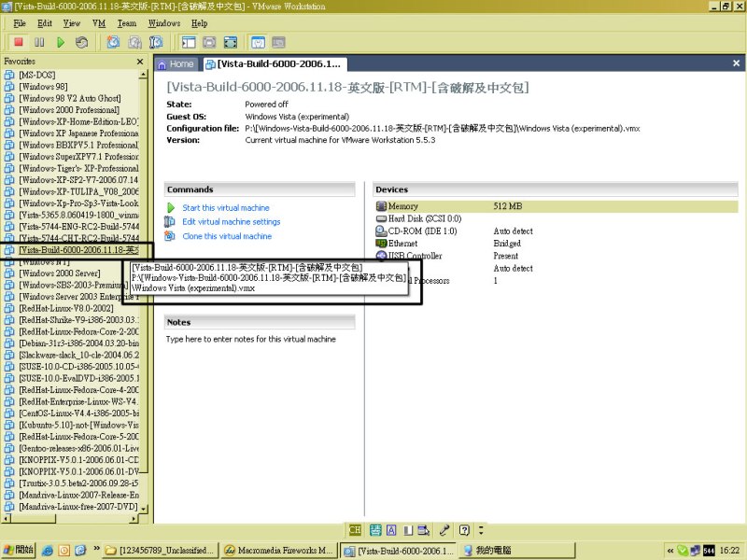
Task: Click the green Power On toolbar icon
Action: pos(61,42)
